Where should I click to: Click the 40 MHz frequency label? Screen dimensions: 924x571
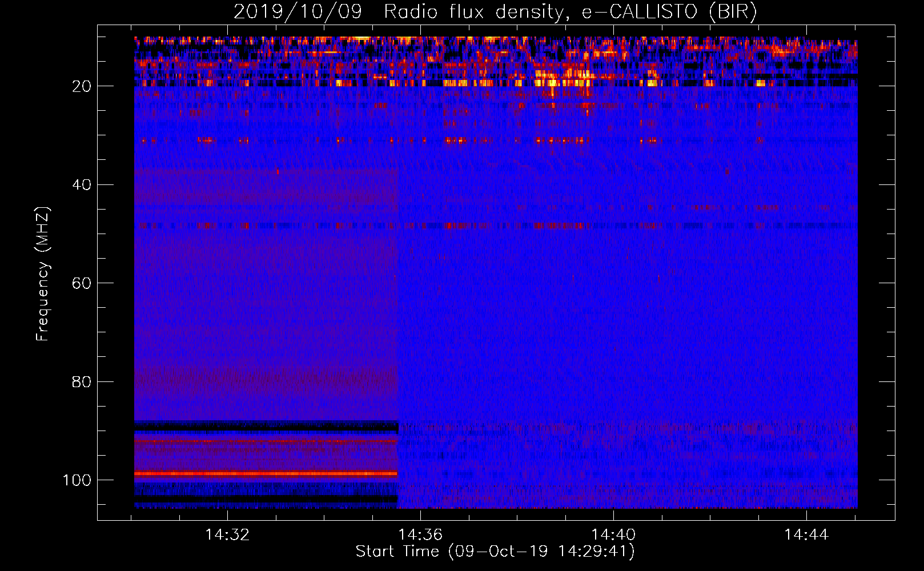click(82, 185)
